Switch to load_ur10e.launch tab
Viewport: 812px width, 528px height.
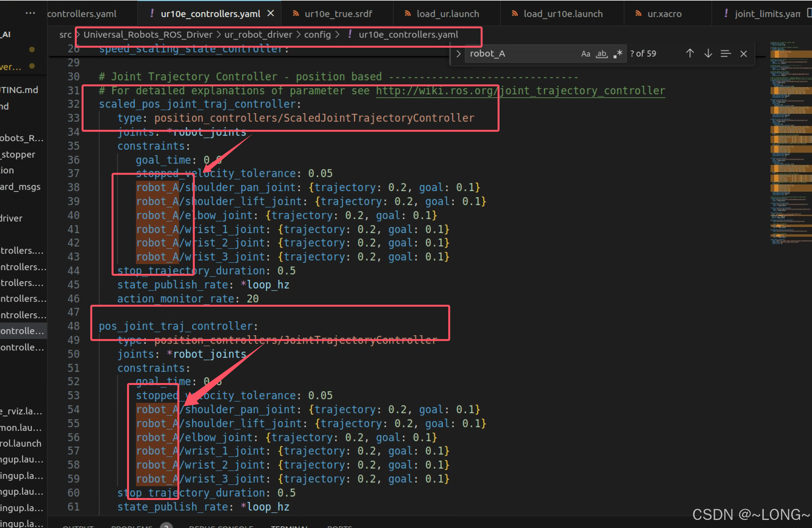click(x=563, y=14)
